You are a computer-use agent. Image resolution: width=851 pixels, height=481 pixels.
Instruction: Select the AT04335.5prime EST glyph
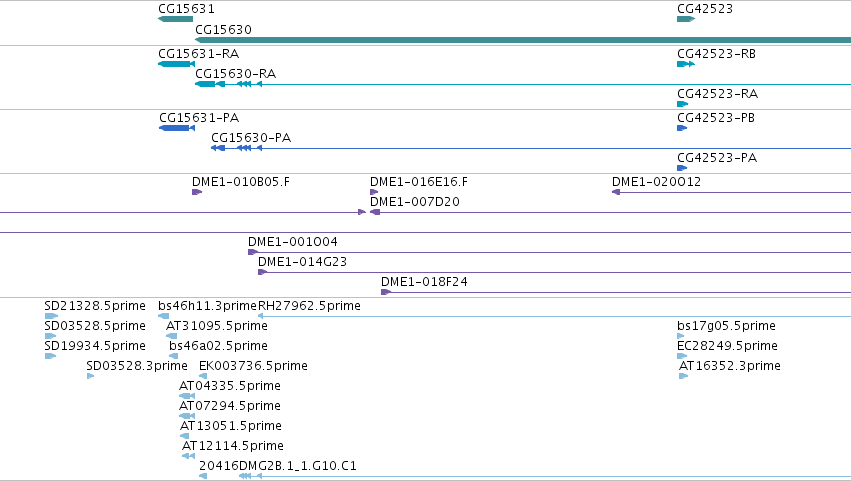click(187, 397)
